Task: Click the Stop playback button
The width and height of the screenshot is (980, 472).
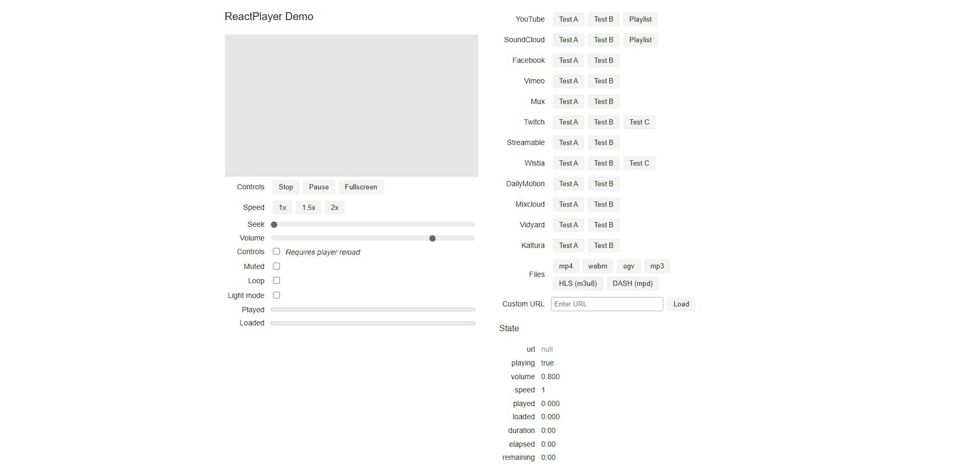Action: tap(286, 186)
